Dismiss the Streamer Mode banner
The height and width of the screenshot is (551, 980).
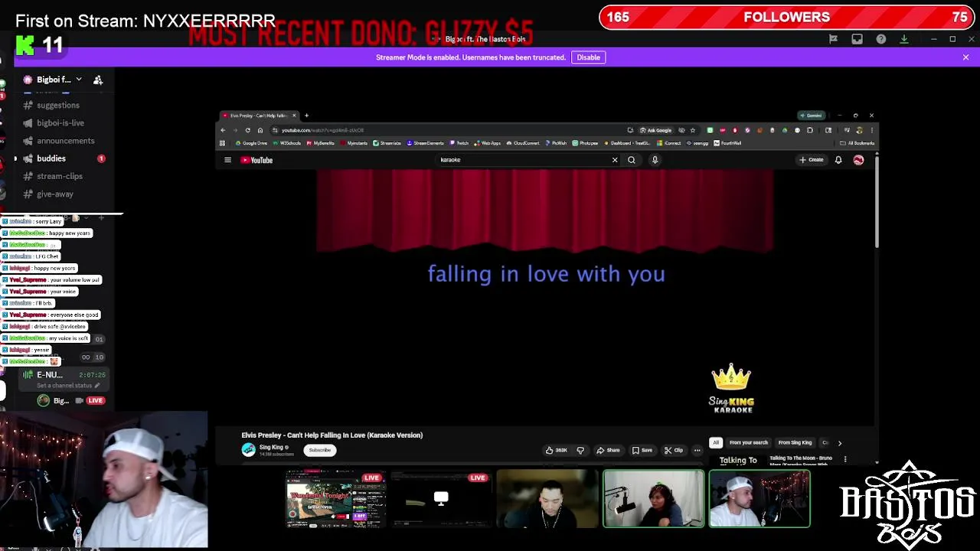click(965, 57)
